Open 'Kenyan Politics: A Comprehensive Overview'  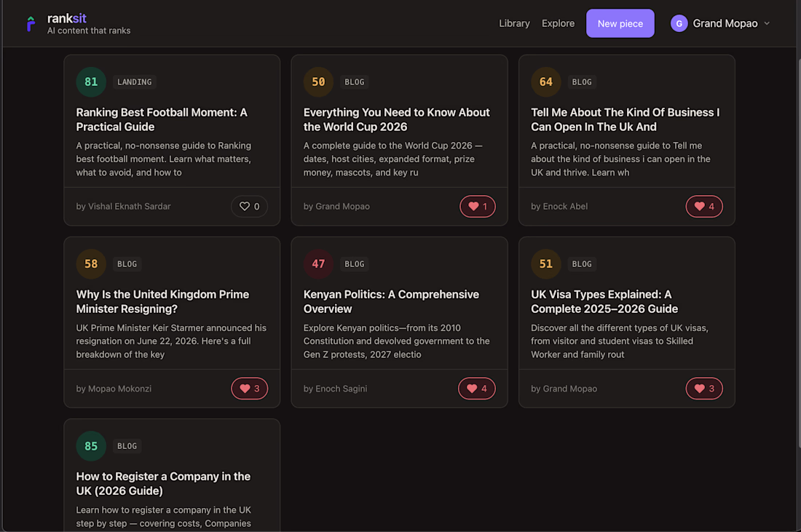pos(391,302)
